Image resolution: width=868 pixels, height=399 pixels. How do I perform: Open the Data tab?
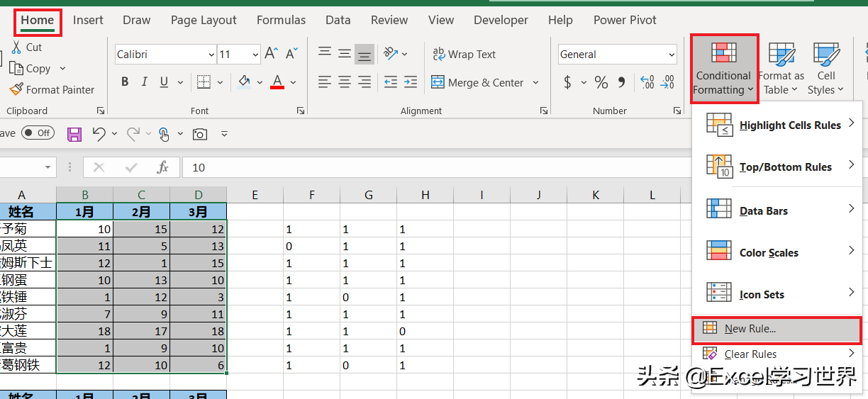coord(338,20)
